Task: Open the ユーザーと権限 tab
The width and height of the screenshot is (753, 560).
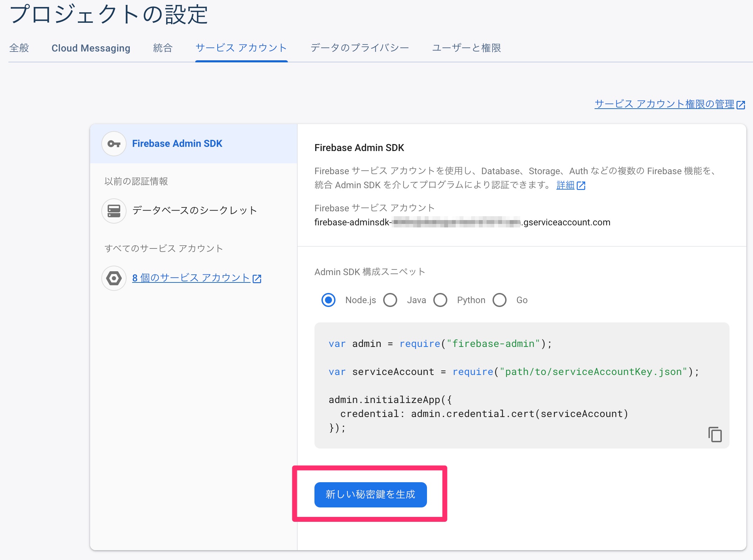Action: pos(466,48)
